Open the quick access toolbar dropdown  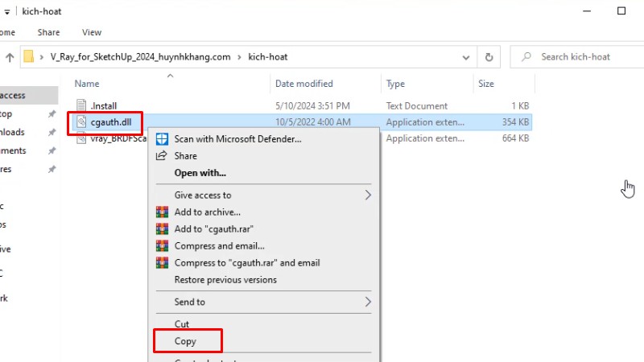click(7, 12)
